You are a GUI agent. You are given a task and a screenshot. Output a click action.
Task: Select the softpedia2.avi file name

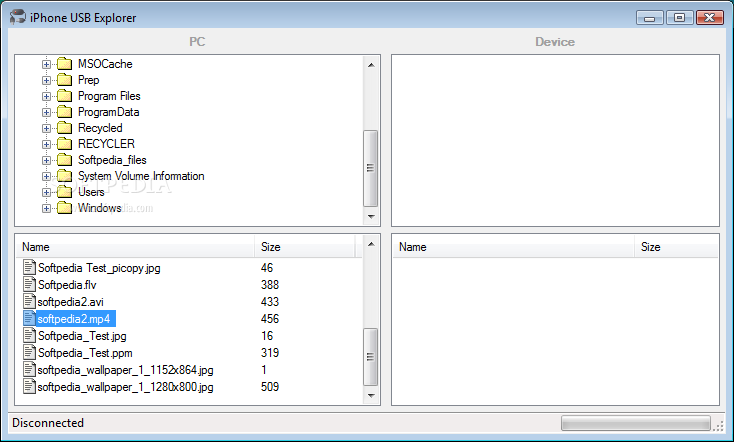[71, 302]
